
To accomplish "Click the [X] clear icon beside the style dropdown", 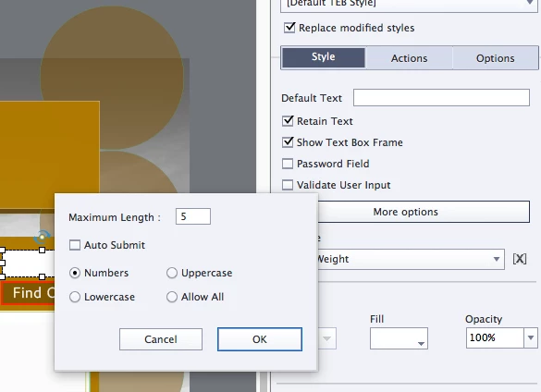I will (x=519, y=259).
